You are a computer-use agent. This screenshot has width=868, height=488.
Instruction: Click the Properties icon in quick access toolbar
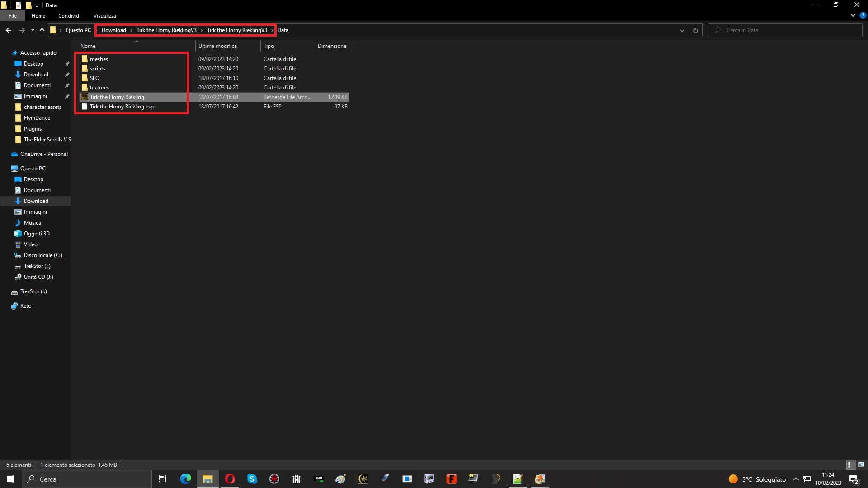(19, 5)
